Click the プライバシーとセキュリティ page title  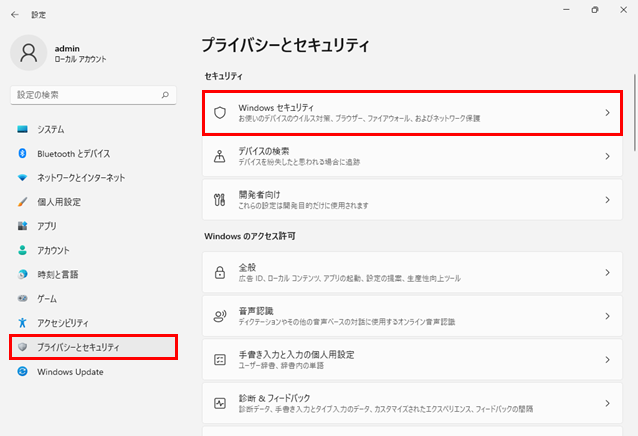(x=285, y=45)
